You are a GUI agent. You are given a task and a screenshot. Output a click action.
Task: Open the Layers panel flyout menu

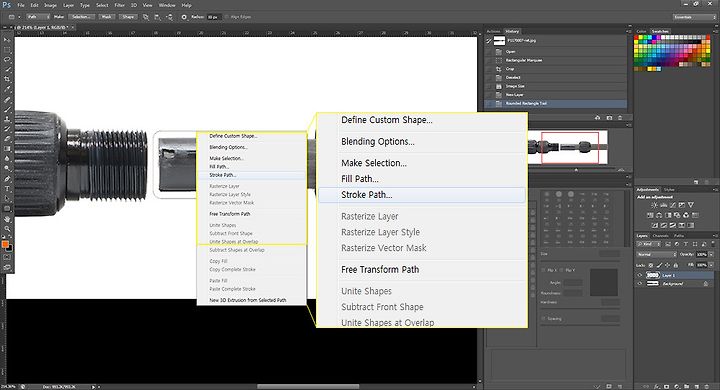(715, 236)
